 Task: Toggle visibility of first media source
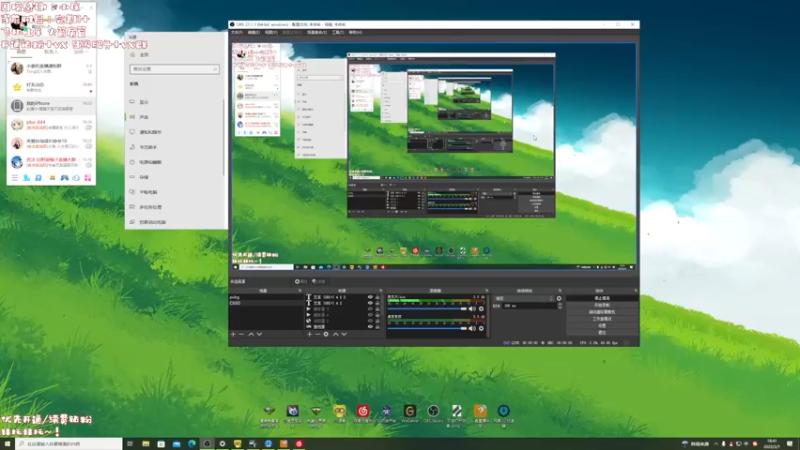click(x=370, y=309)
